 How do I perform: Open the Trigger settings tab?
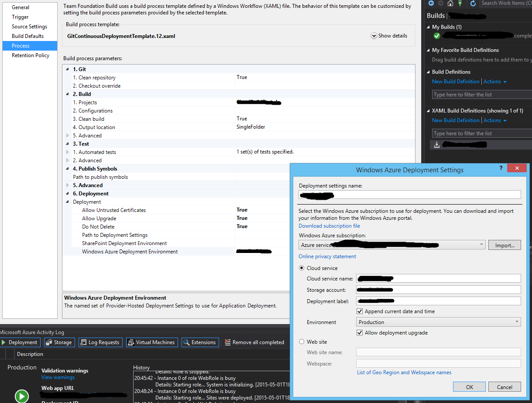point(30,17)
